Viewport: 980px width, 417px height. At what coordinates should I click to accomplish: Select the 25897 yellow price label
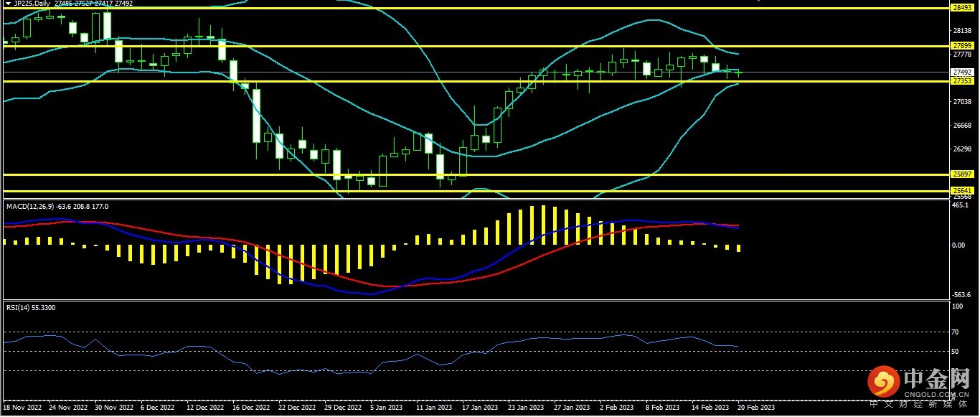[961, 174]
